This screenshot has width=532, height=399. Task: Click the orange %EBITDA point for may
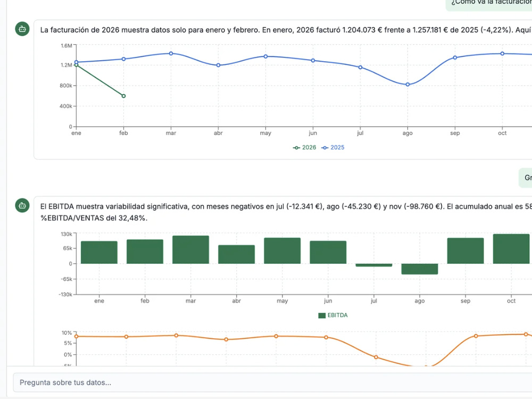click(276, 336)
